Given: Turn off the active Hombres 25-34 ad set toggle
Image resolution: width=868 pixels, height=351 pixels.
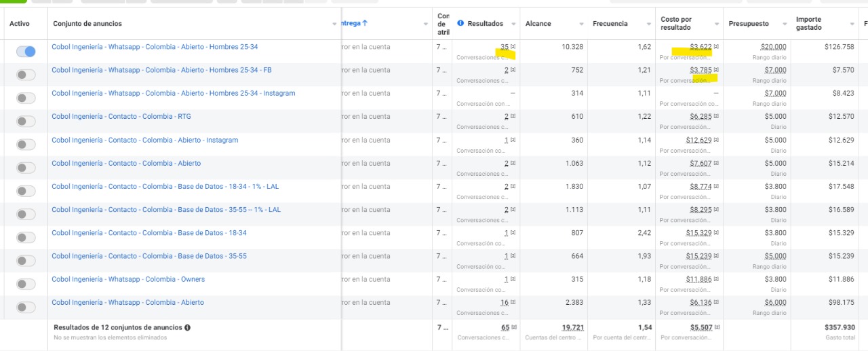Looking at the screenshot, I should coord(26,52).
